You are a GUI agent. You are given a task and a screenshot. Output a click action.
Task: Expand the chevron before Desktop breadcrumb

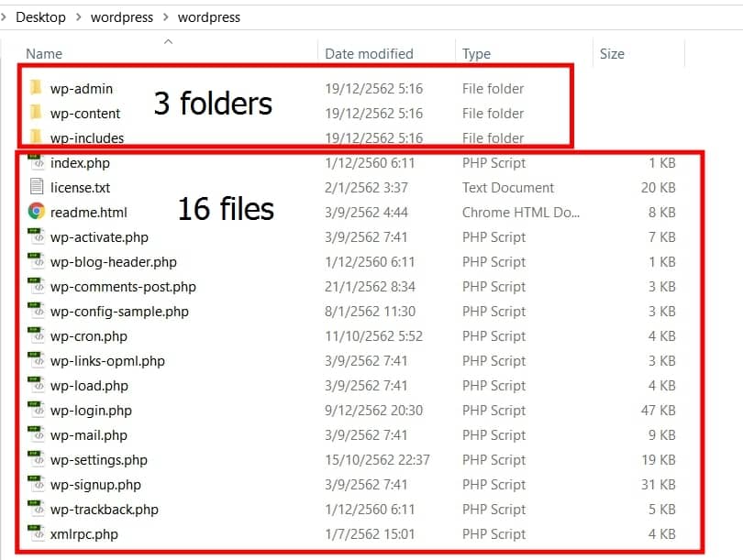[x=4, y=17]
